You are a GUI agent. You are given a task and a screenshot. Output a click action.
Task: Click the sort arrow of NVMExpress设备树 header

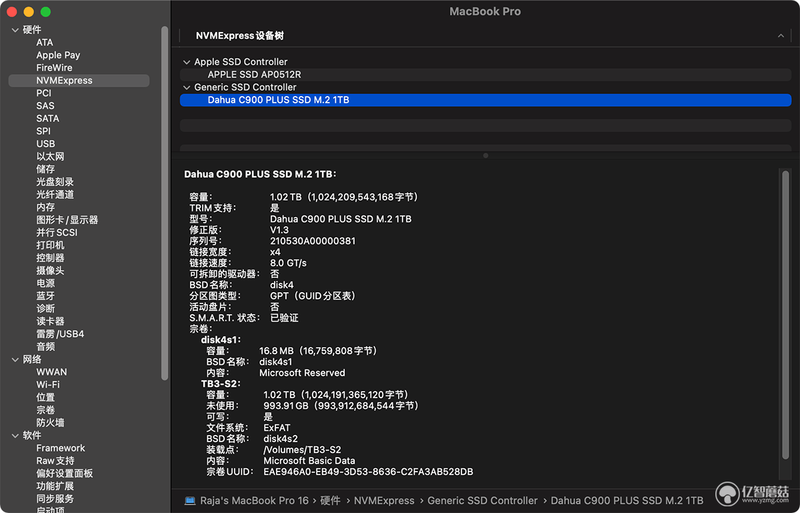pos(781,36)
